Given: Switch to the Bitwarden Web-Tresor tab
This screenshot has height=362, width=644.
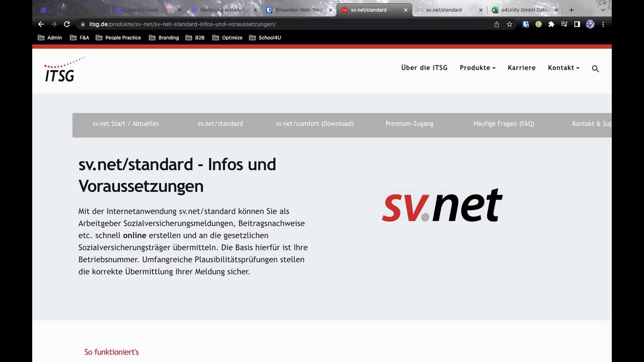Looking at the screenshot, I should click(x=299, y=10).
